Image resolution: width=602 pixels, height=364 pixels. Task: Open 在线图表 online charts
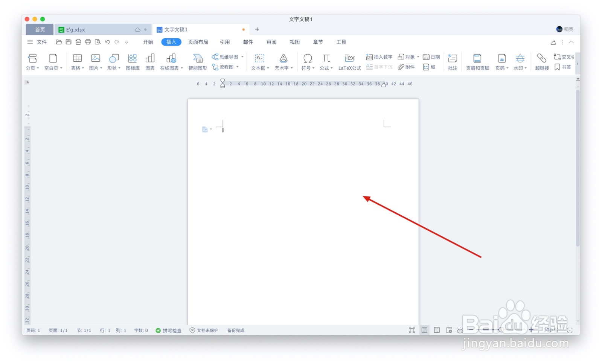171,62
